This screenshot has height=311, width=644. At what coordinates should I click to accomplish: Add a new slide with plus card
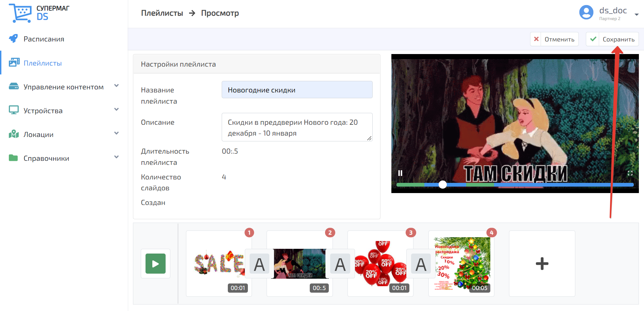click(542, 264)
